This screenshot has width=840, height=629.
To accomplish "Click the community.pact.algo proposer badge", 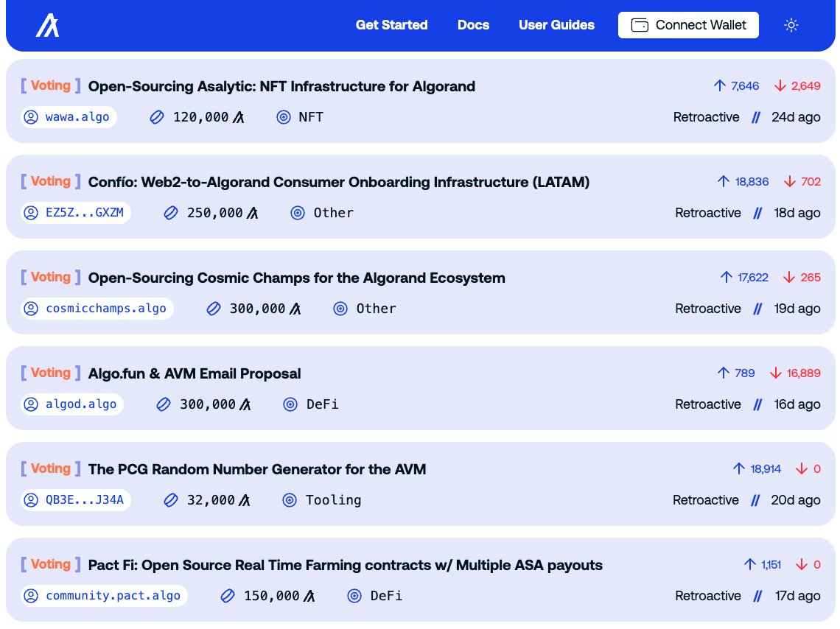I will click(x=104, y=596).
